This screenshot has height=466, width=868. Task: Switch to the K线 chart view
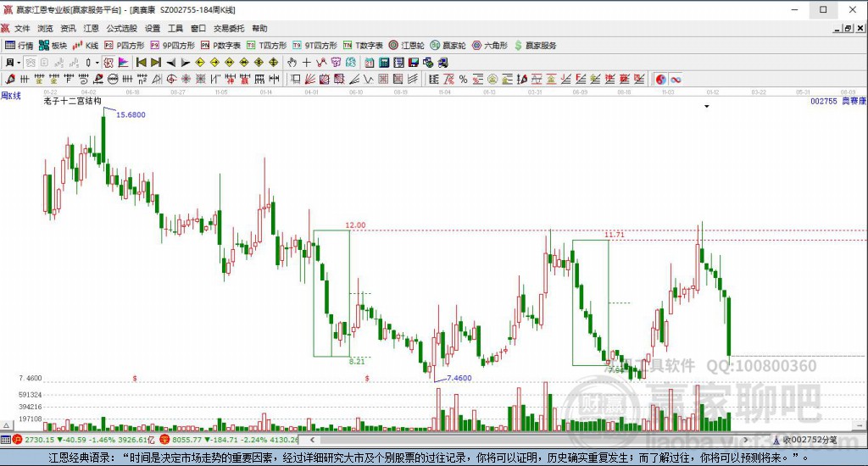pyautogui.click(x=86, y=46)
